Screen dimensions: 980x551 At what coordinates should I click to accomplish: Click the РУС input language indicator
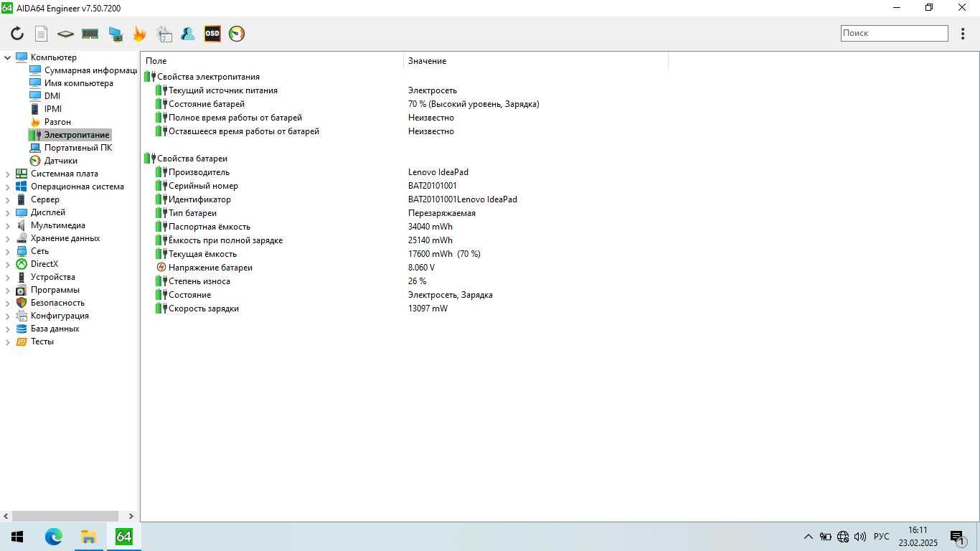[882, 537]
